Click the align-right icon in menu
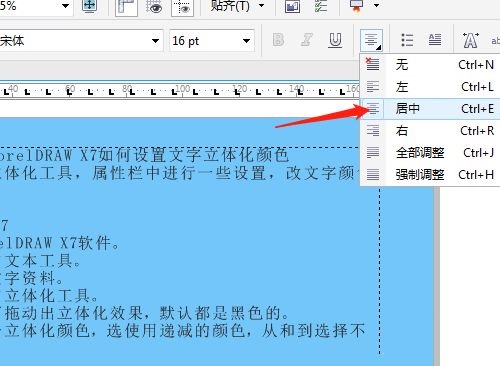 coord(373,131)
